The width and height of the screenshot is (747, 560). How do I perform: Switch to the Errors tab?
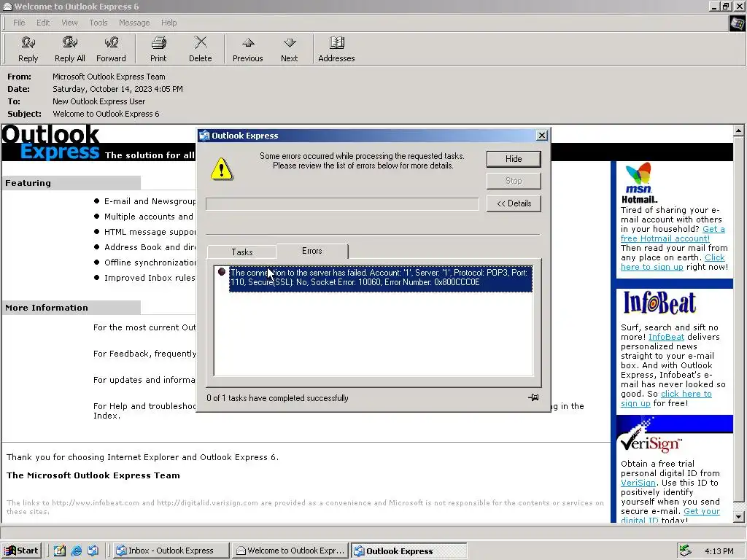click(312, 251)
